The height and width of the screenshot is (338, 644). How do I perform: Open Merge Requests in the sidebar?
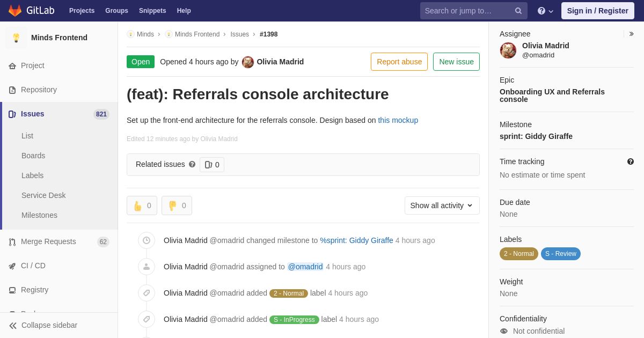[48, 241]
